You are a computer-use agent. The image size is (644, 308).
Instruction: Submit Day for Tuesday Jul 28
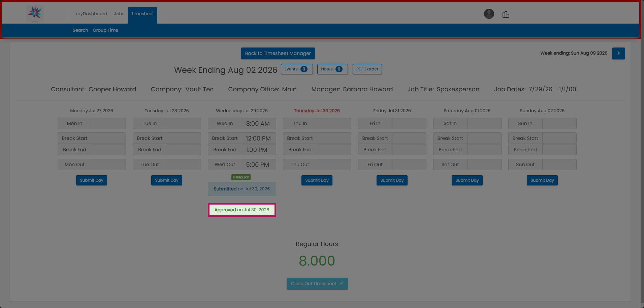click(167, 180)
